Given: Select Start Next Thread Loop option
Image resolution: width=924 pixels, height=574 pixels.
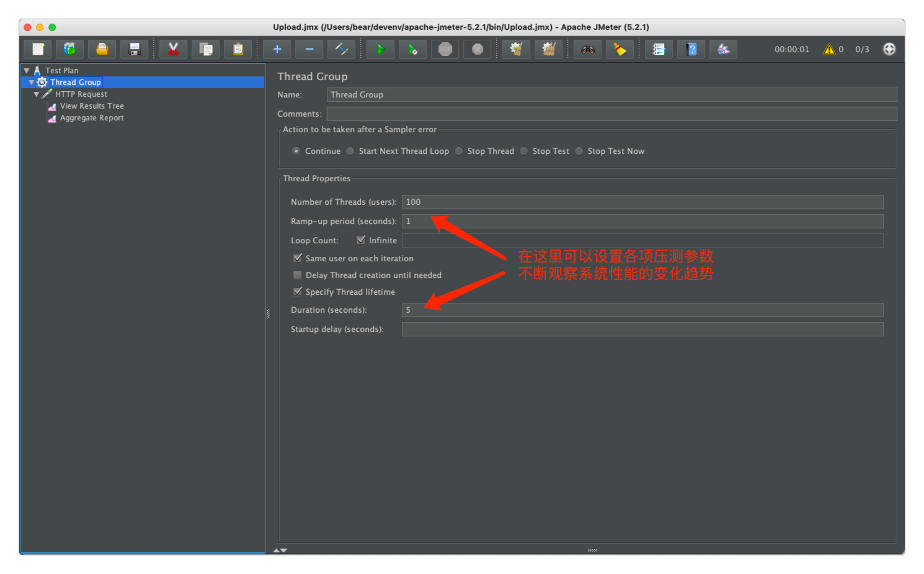Looking at the screenshot, I should (x=350, y=151).
